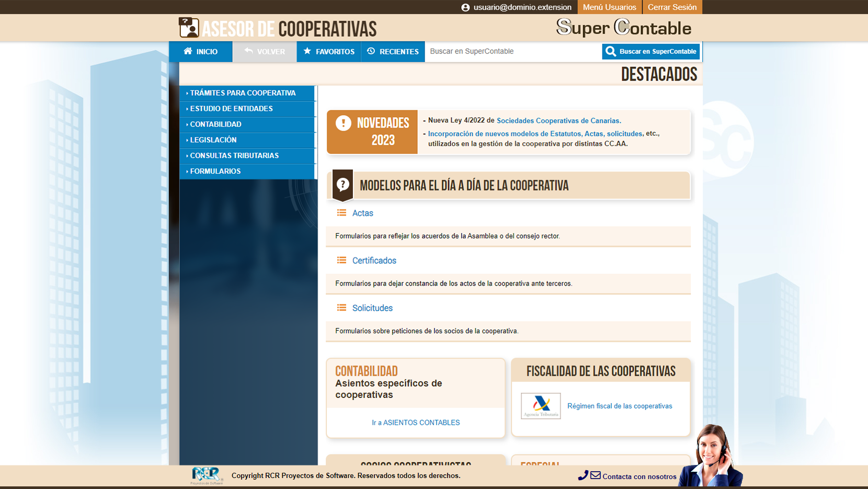Click the SuperContable logo

point(624,27)
